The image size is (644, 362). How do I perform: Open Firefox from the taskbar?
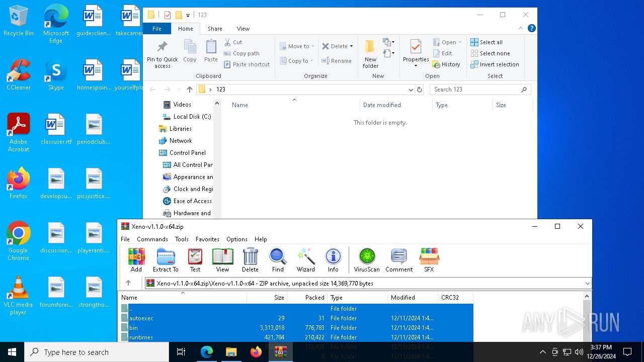256,352
